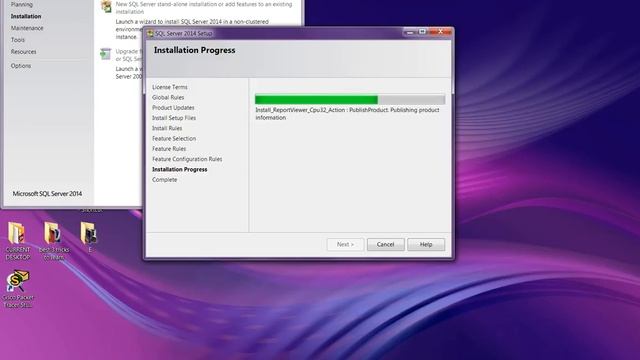Click the Installation Progress heading
Viewport: 640px width, 360px height.
[x=194, y=50]
